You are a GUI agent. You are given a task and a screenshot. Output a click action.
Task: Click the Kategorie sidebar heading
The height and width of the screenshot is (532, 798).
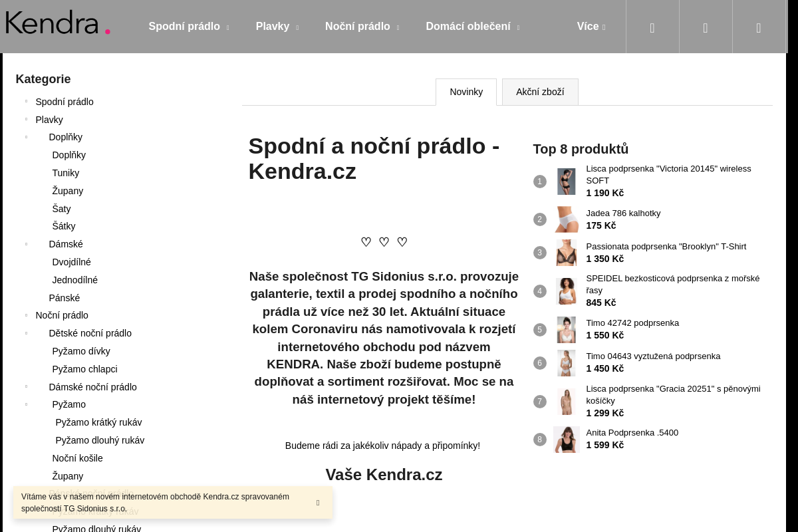43,79
